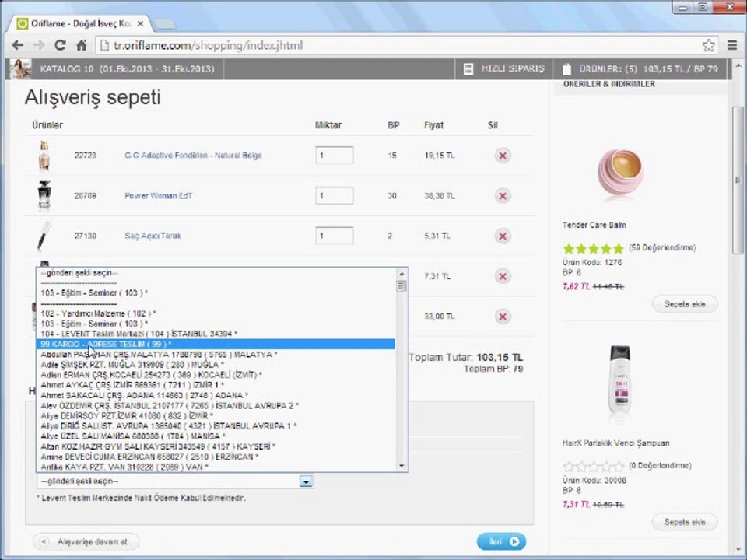Edit quantity for Saç Açıcı Tarak
This screenshot has height=560, width=747.
(335, 236)
